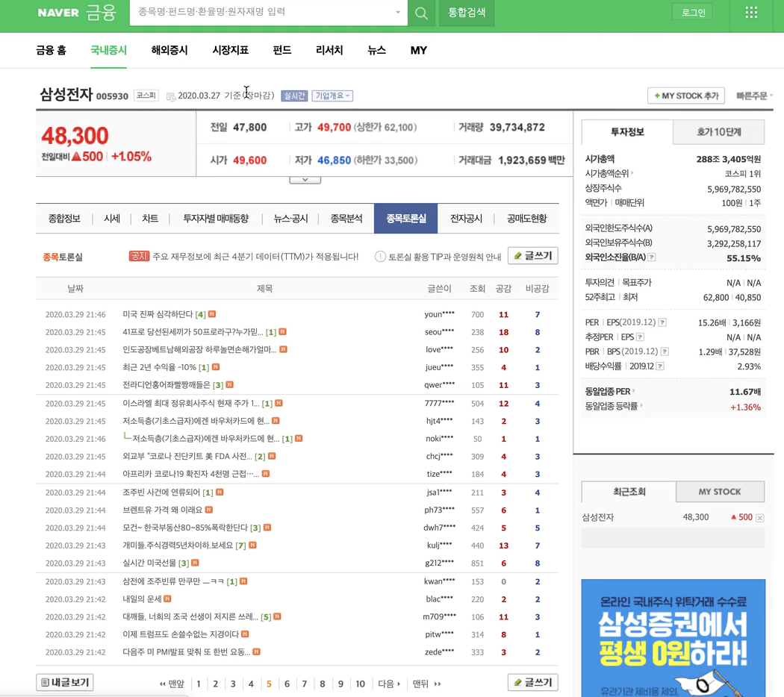Image resolution: width=784 pixels, height=697 pixels.
Task: Open the 뉴스 menu
Action: tap(376, 50)
